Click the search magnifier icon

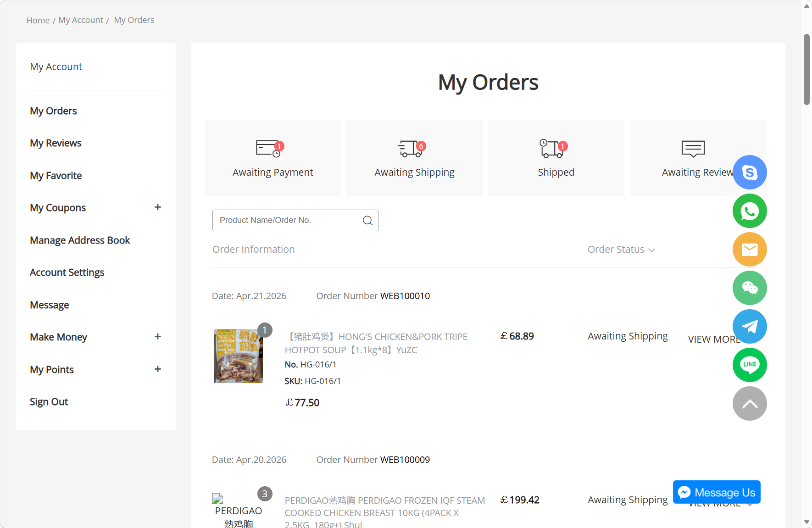[367, 221]
